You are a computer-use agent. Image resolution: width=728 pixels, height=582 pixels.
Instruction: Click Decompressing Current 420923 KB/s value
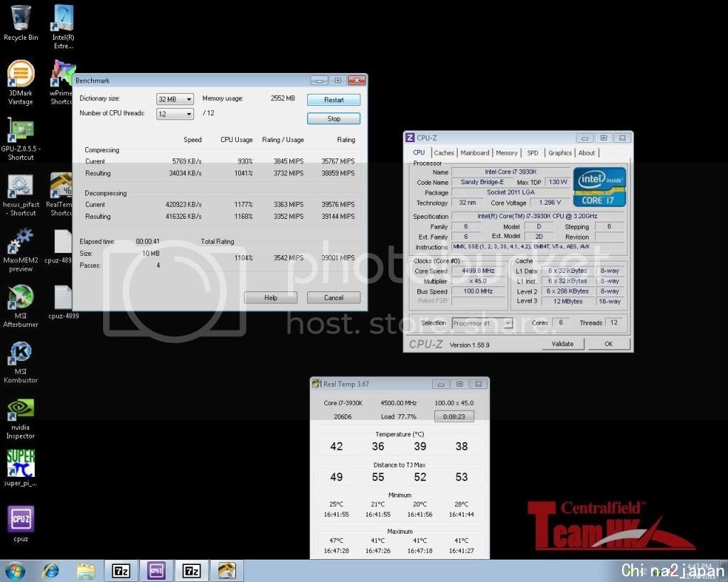(x=183, y=204)
